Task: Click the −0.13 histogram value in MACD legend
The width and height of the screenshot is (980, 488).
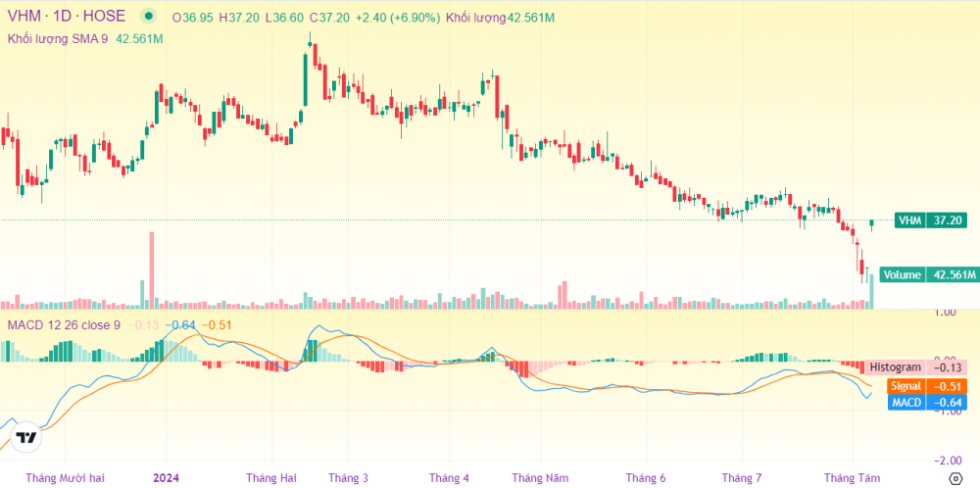Action: 144,325
